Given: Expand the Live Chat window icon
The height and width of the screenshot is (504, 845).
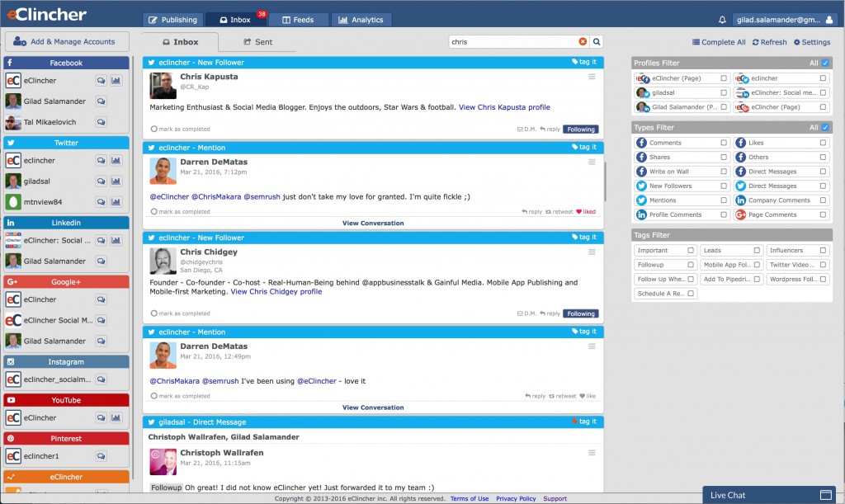Looking at the screenshot, I should click(x=825, y=495).
